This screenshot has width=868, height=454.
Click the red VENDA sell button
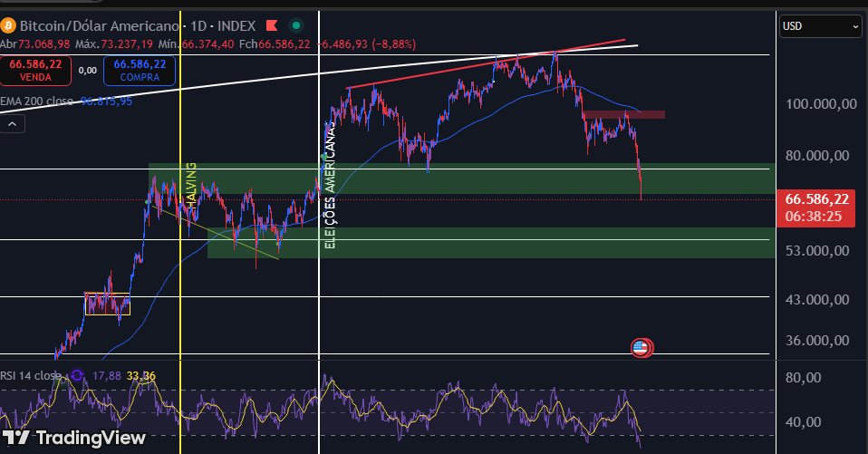[35, 71]
